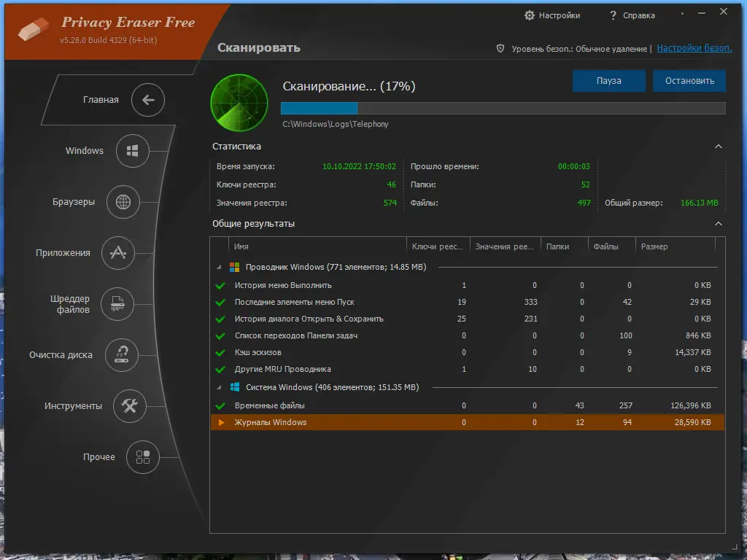
Task: Click the 126,396 KB size value
Action: pyautogui.click(x=690, y=405)
